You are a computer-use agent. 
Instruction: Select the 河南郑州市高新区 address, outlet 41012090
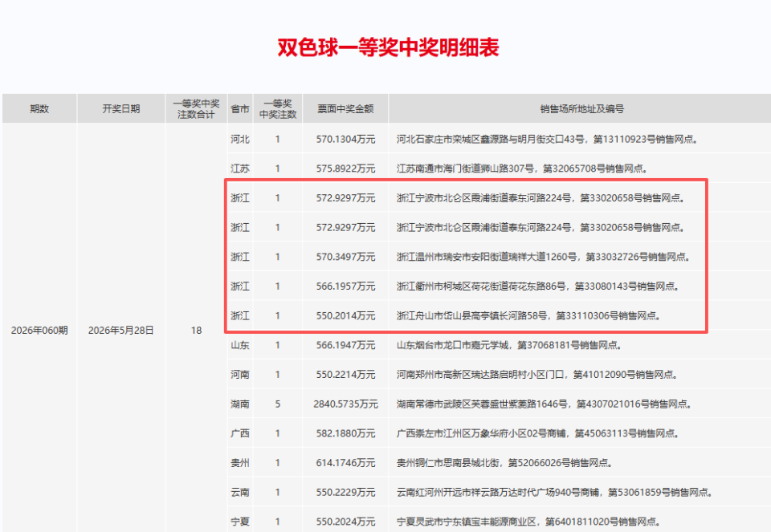(x=537, y=374)
